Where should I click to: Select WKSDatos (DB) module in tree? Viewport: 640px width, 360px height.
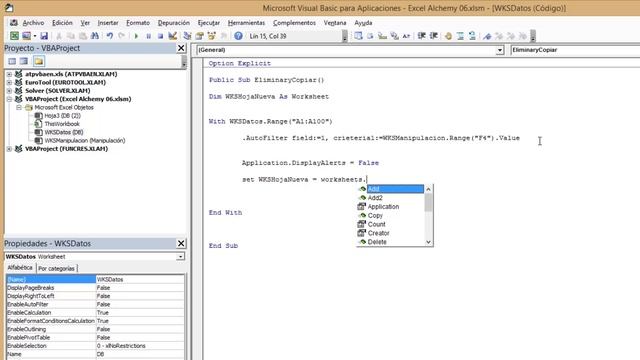[64, 132]
